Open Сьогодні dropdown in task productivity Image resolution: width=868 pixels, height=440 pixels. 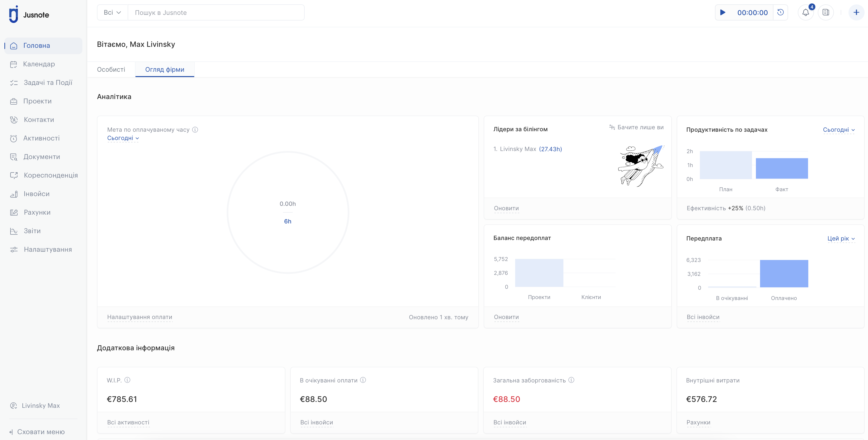click(x=839, y=130)
